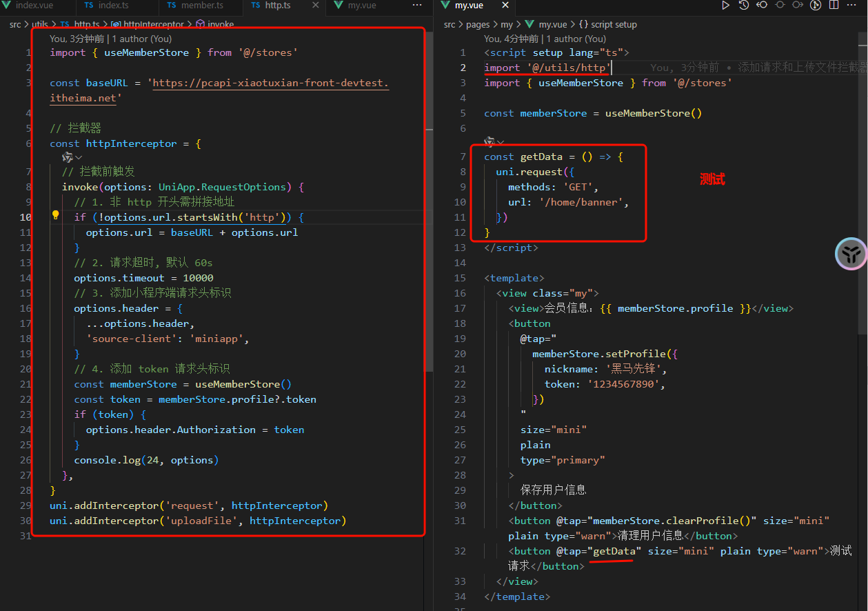Click 'options.header.Authorization = token' line

[194, 430]
